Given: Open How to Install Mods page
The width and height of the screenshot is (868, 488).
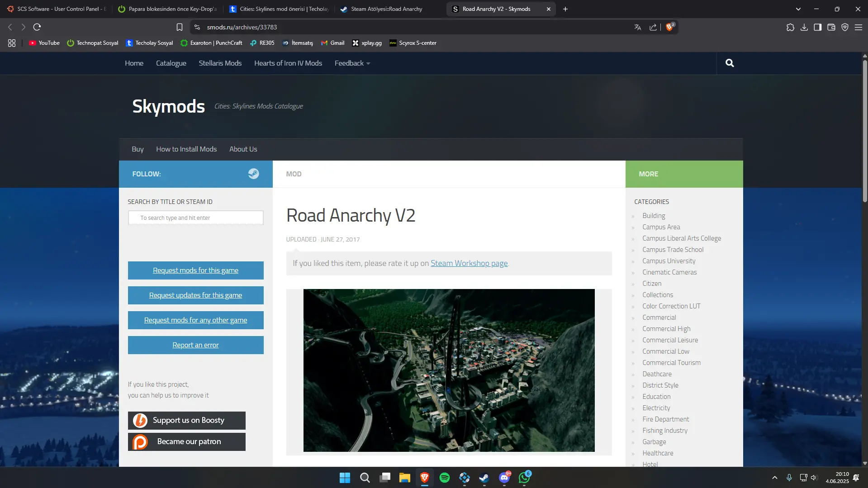Looking at the screenshot, I should [x=186, y=149].
